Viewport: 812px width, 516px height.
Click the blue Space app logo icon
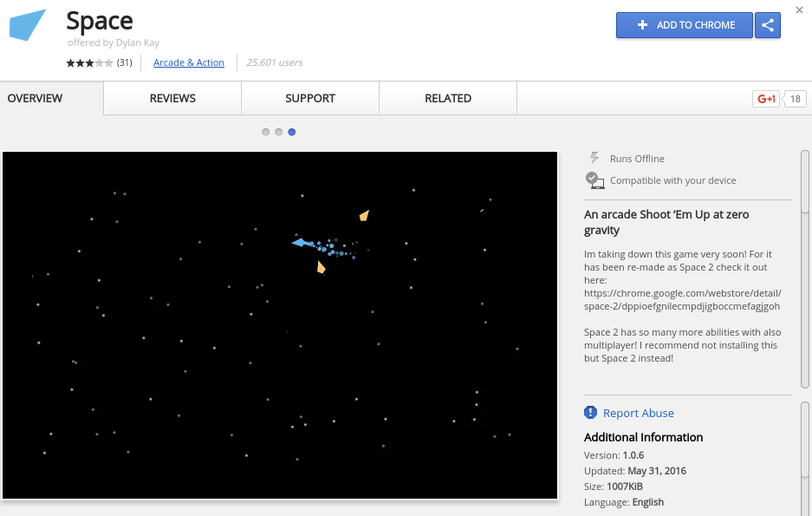(28, 24)
